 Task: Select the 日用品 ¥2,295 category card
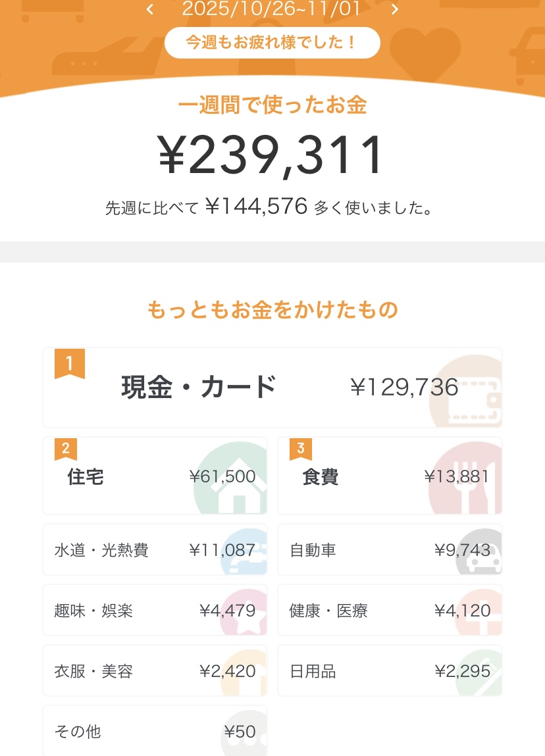[390, 671]
